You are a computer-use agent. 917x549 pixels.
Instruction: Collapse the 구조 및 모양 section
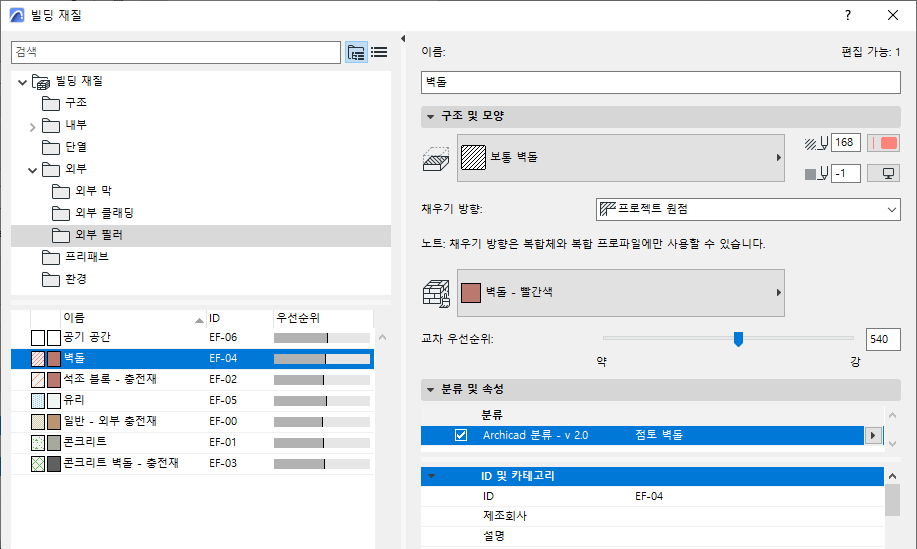[430, 117]
